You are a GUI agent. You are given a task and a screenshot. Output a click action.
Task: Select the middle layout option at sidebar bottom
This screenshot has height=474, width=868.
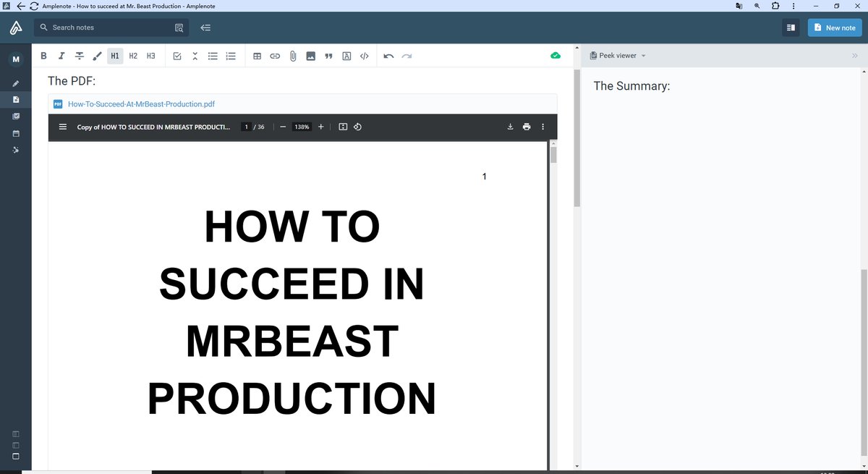pos(16,445)
